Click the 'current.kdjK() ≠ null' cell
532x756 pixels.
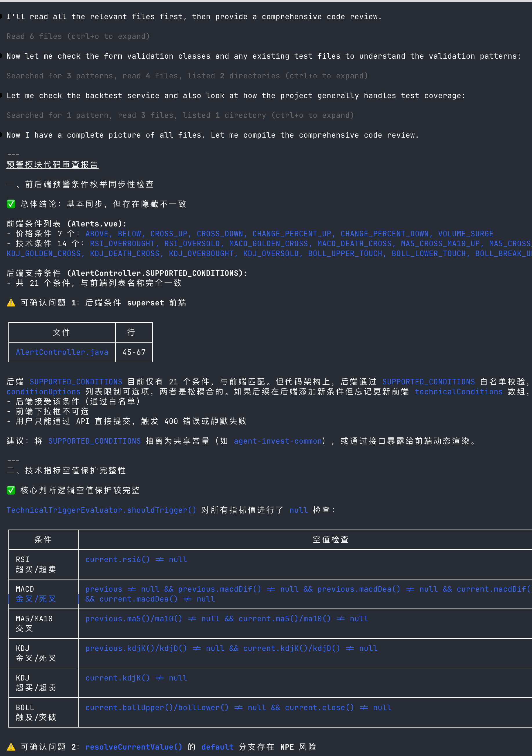[136, 678]
